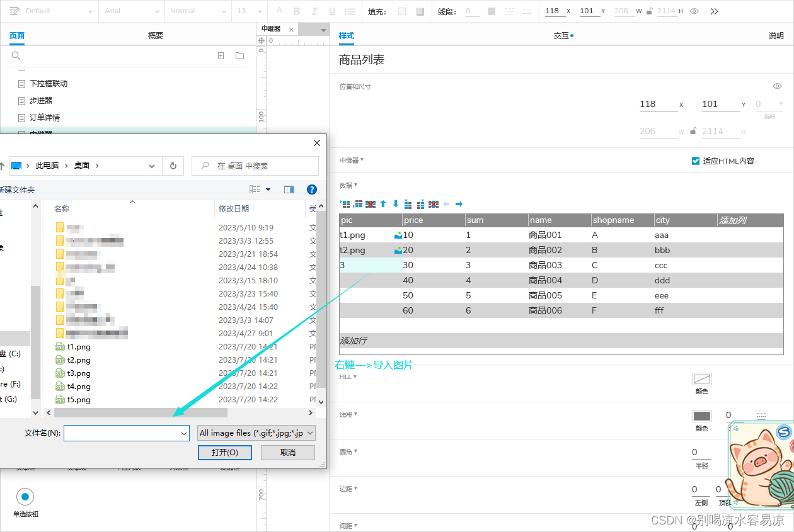Screen dimensions: 794x532
Task: Click the delete row icon with red X
Action: pos(371,204)
